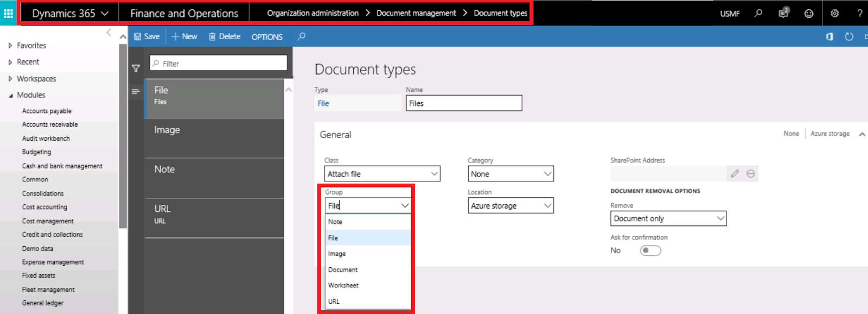Open in Office icon on action pane

(x=829, y=36)
